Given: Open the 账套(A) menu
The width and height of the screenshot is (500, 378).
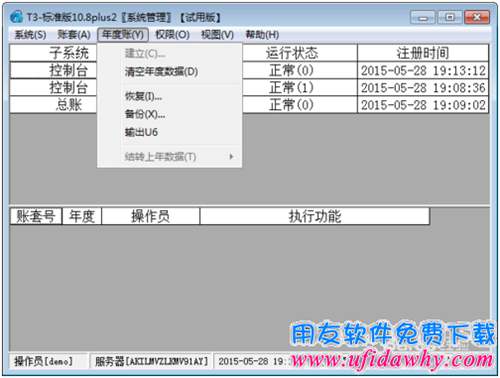Looking at the screenshot, I should click(74, 35).
